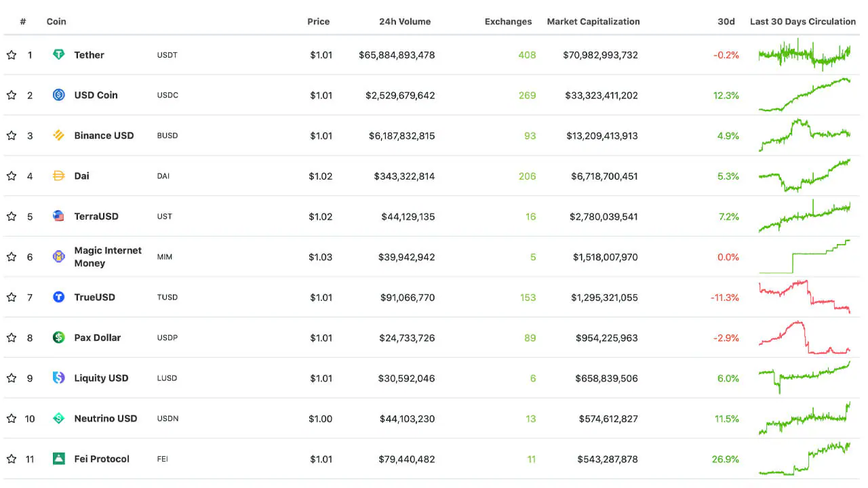Click the Pax Dollar logo icon

point(59,338)
